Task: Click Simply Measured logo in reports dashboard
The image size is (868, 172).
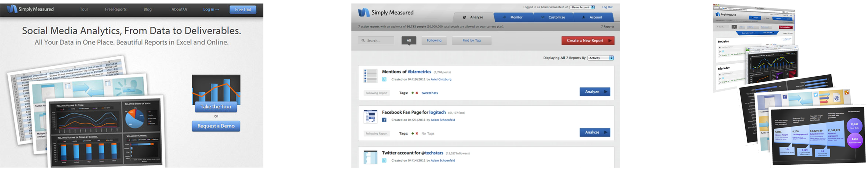Action: [385, 12]
